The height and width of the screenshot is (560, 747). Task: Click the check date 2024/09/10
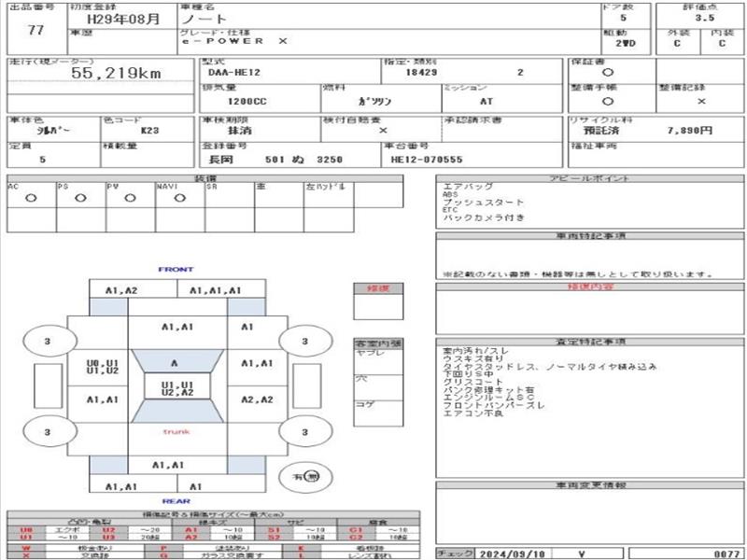click(x=512, y=554)
